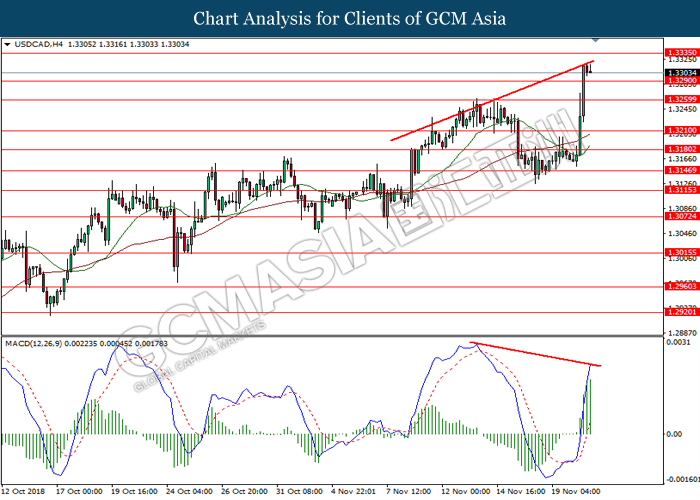Select the red trendline over MACD peaks

click(536, 354)
